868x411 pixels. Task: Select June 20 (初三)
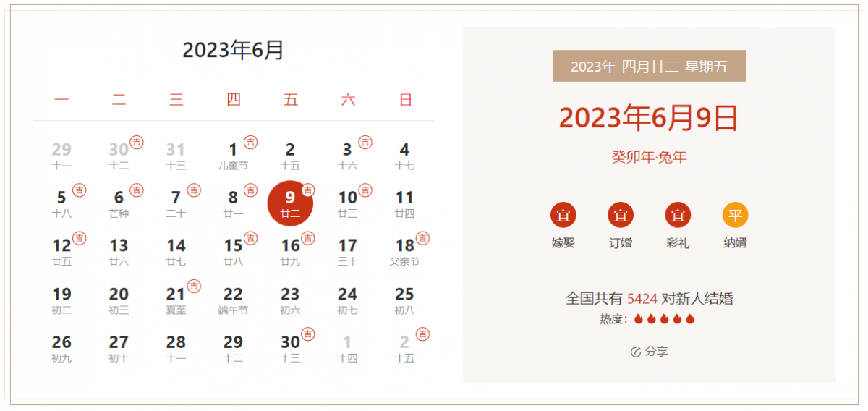pos(119,300)
